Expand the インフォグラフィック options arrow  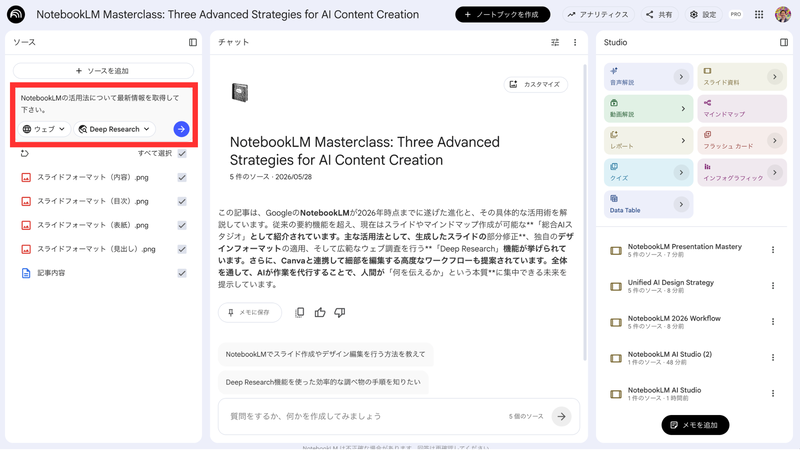point(775,172)
